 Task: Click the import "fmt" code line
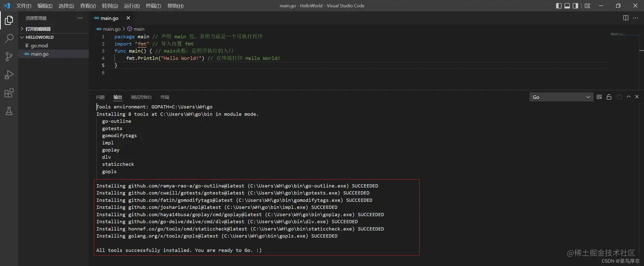point(154,43)
